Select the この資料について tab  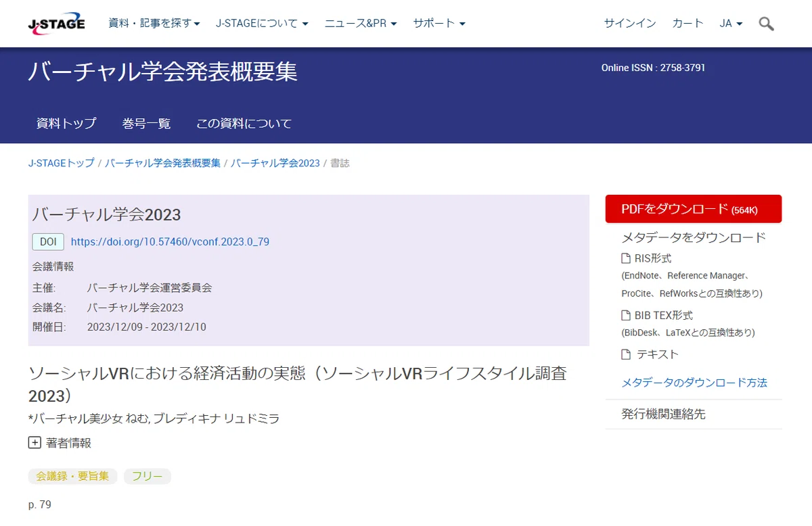[244, 124]
